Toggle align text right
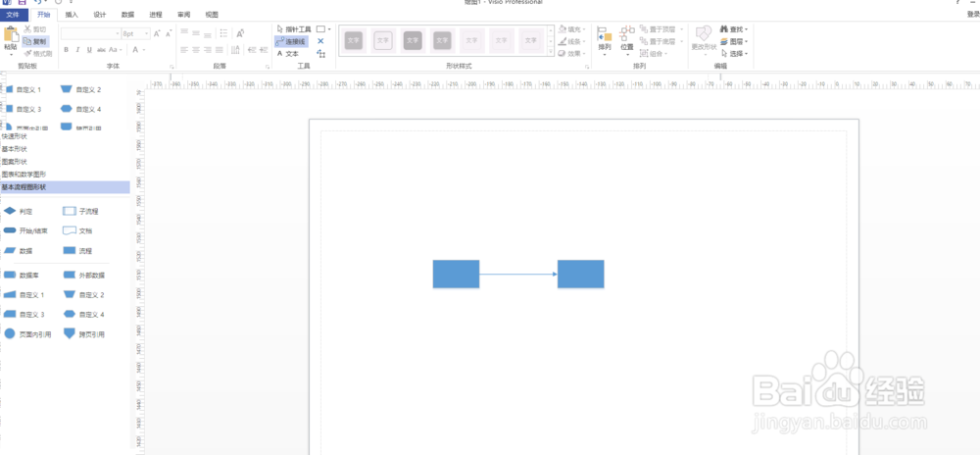Image resolution: width=980 pixels, height=455 pixels. pos(208,50)
